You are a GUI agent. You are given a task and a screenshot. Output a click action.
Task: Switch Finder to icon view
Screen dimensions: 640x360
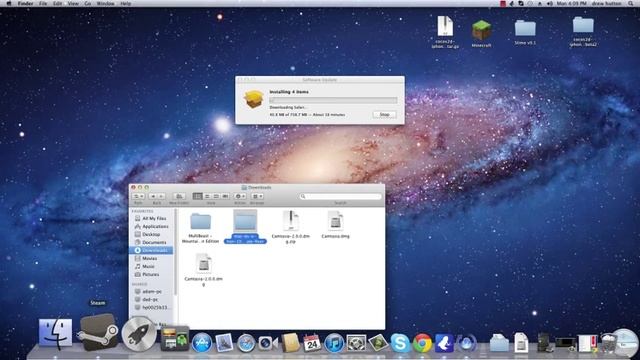(198, 196)
